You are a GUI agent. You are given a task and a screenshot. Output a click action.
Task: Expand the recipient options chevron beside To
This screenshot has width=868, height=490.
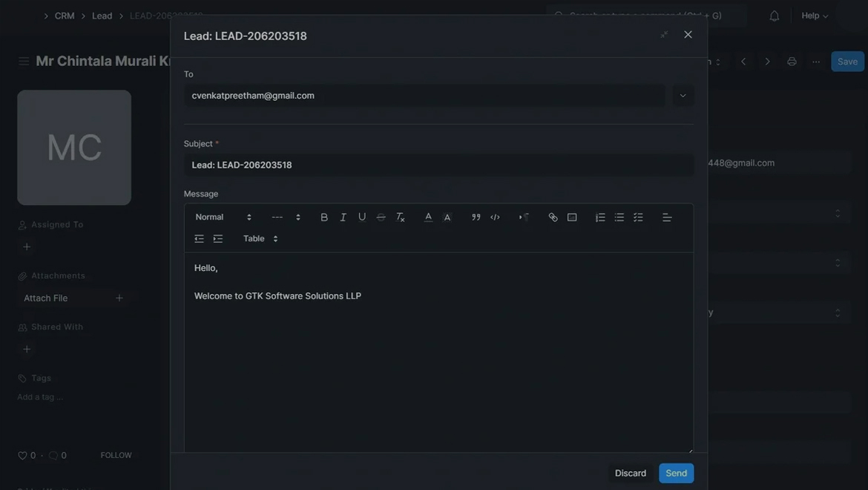click(x=683, y=95)
